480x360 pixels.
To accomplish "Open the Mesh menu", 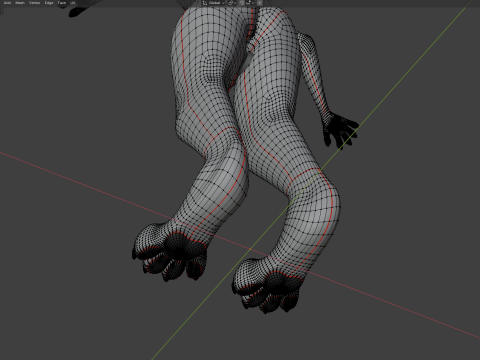I will click(20, 3).
